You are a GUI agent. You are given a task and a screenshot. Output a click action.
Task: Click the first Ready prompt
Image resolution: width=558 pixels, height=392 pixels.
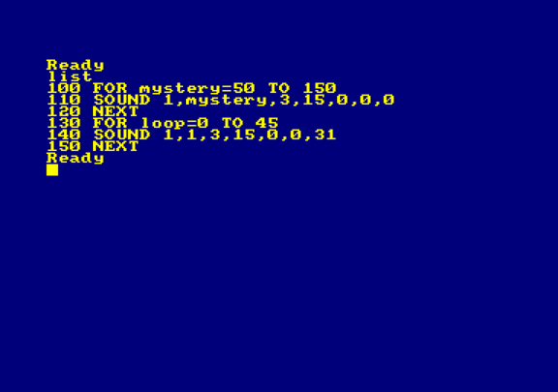point(76,65)
